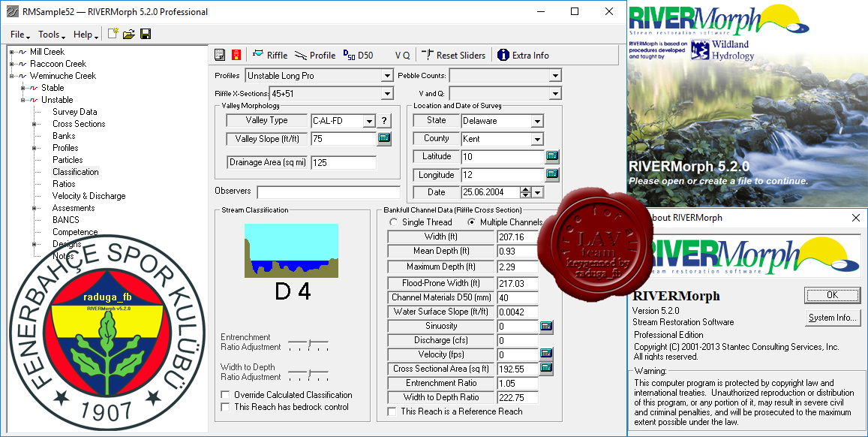Select the Single Thread radio button

(x=394, y=222)
